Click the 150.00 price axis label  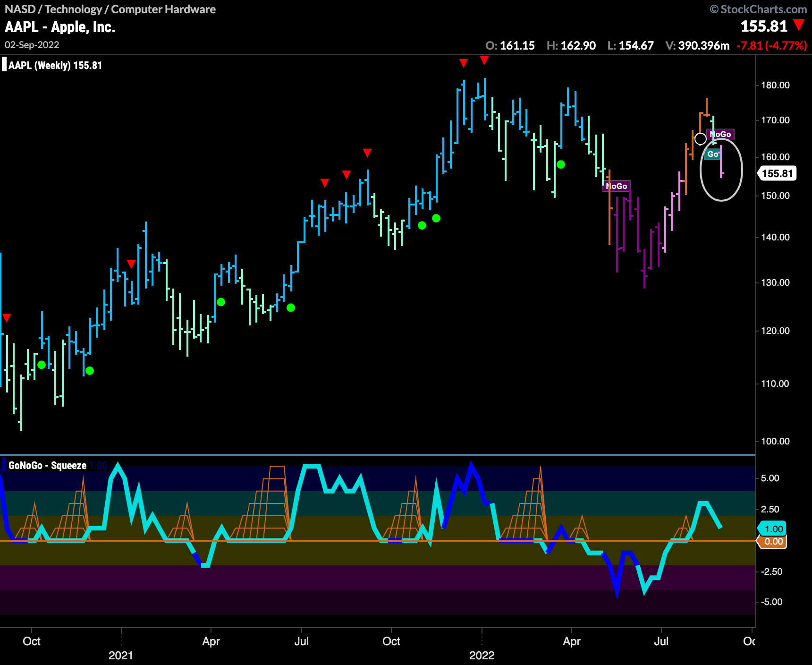[775, 196]
